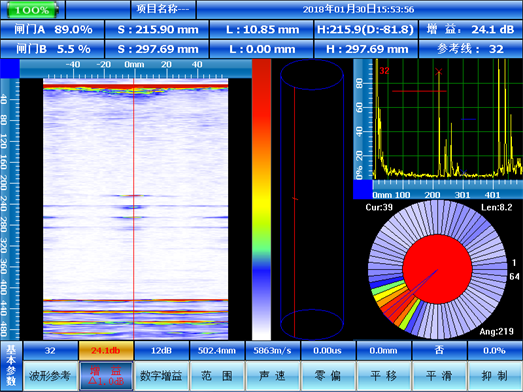Click the 5863m/s velocity value field
The image size is (523, 392).
point(272,351)
